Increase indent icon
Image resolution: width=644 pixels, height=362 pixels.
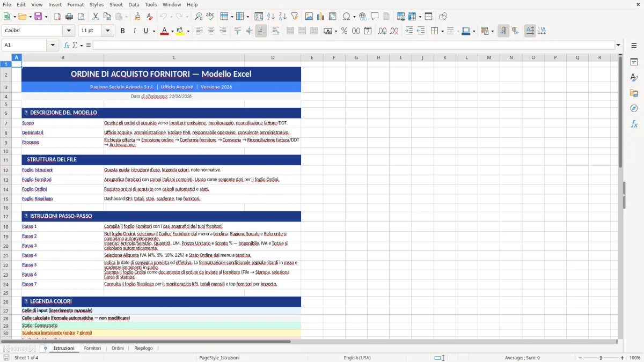tap(409, 31)
